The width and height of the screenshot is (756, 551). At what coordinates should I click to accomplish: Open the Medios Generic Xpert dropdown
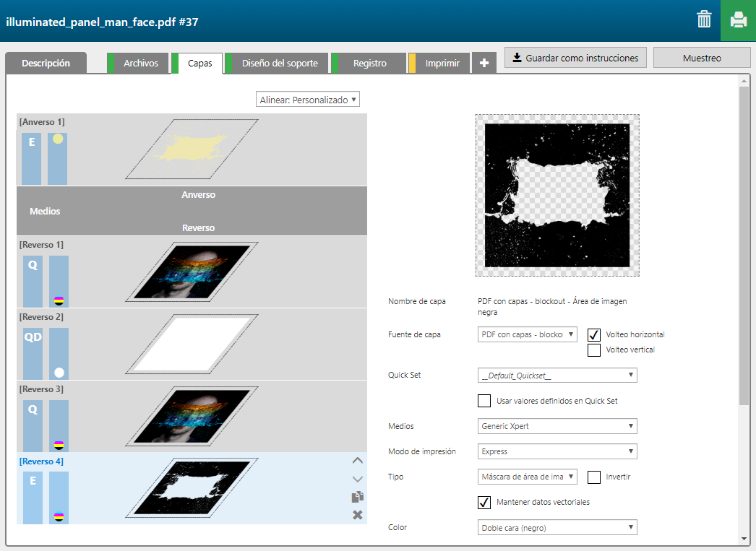[x=557, y=426]
